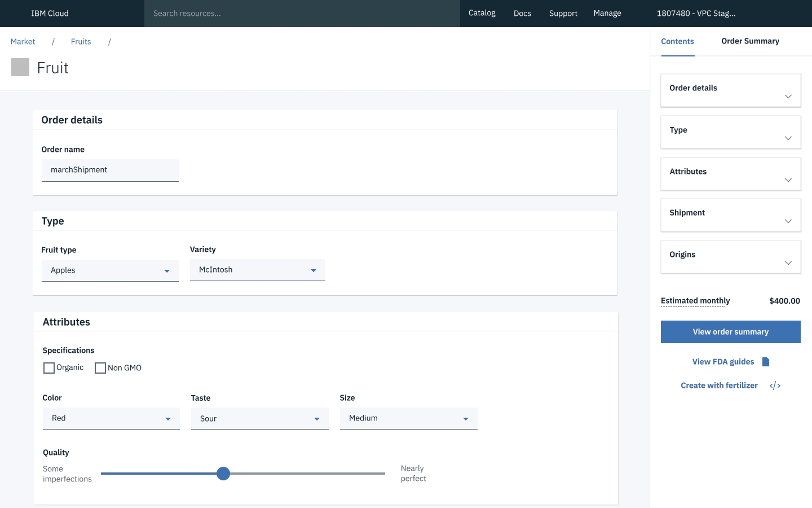
Task: Expand the Order details section in Contents
Action: pyautogui.click(x=731, y=90)
